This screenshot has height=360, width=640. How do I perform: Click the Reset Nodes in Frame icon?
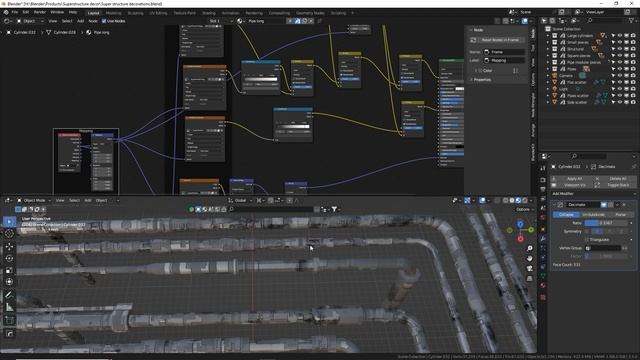(473, 40)
